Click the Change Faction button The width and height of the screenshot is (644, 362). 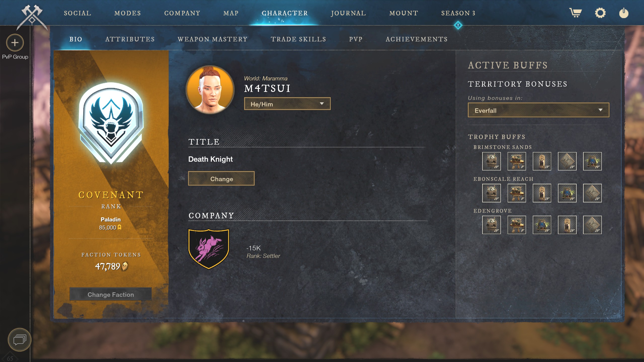click(111, 294)
